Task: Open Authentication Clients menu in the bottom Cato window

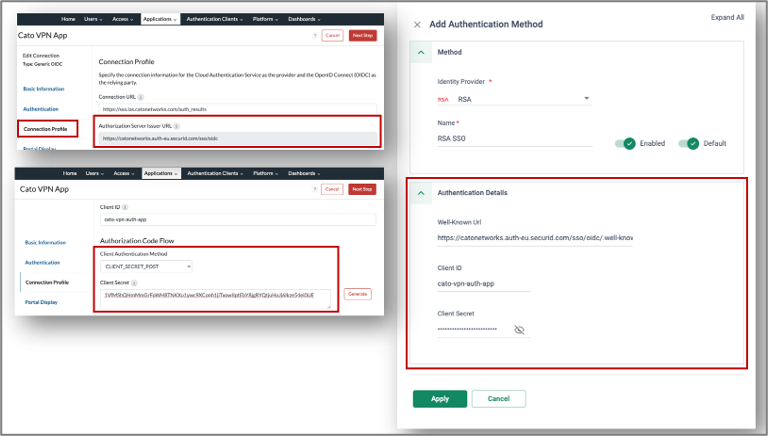Action: point(215,173)
